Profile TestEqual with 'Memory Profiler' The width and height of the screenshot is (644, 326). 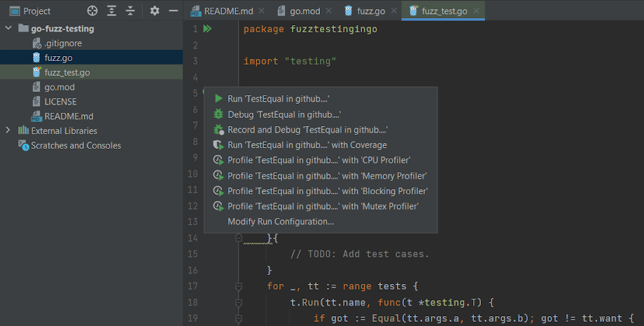pos(321,176)
